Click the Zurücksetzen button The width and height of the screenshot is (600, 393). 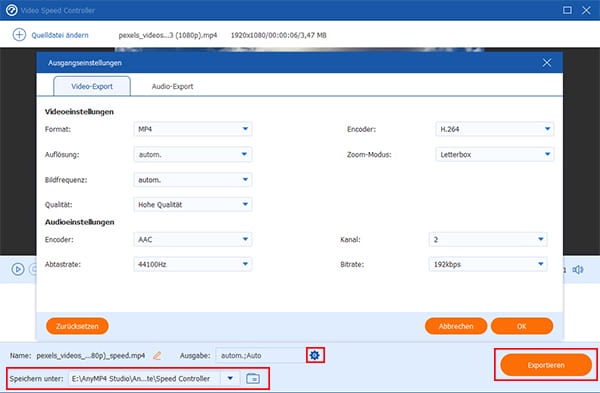pos(77,326)
